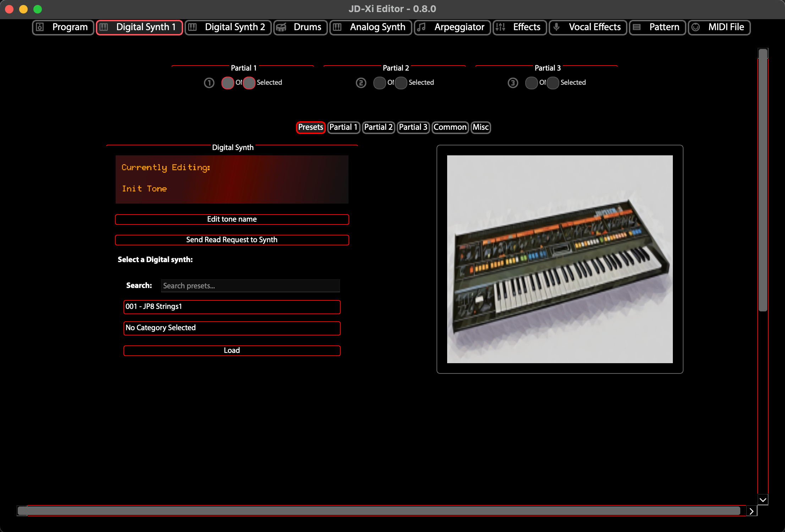
Task: Switch to the Common tab
Action: (450, 127)
